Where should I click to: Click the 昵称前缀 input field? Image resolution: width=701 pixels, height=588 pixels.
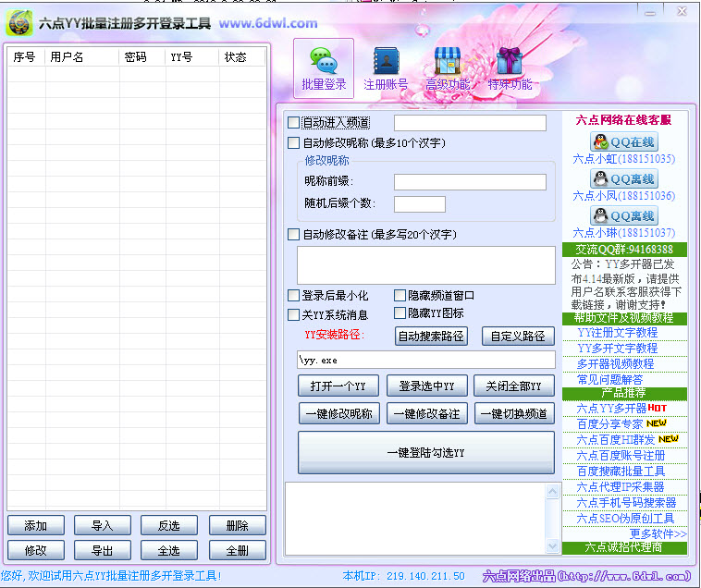pos(470,182)
